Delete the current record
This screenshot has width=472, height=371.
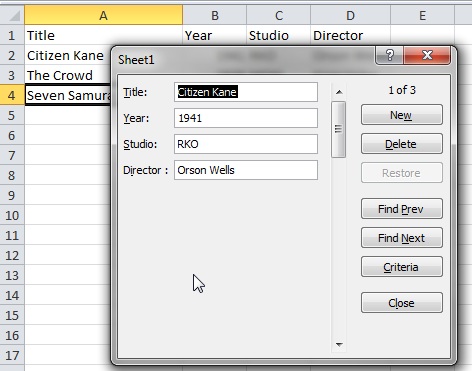point(402,144)
